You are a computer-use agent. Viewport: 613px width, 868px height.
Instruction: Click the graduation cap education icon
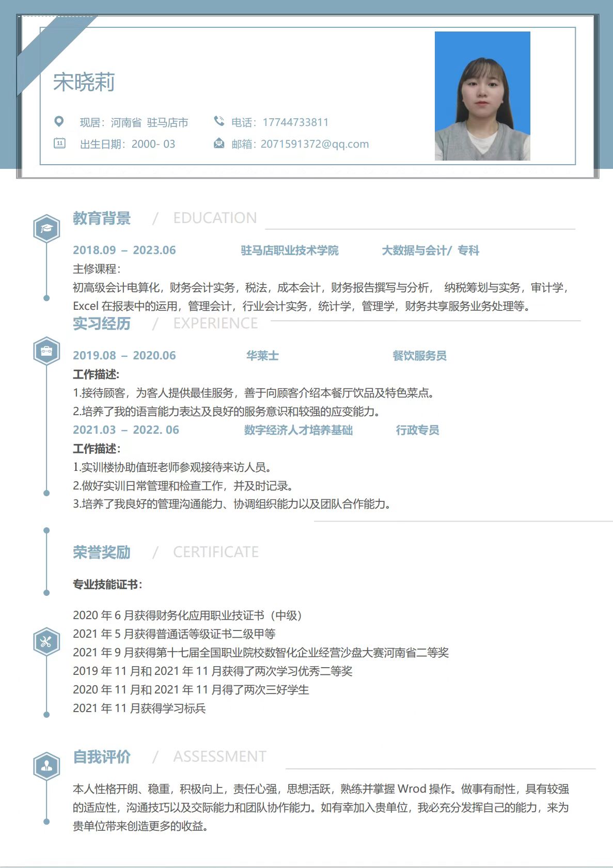click(x=46, y=228)
